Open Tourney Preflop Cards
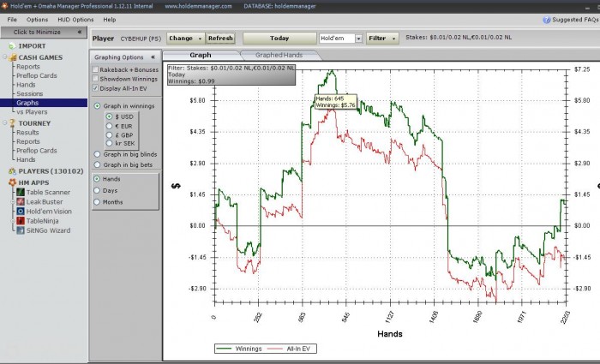Viewport: 600px width, 364px height. (36, 151)
